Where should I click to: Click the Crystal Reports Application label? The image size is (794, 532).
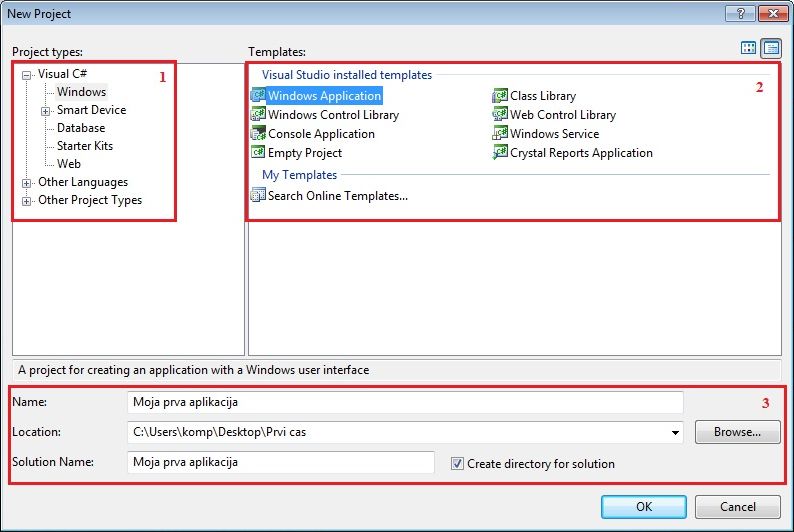click(581, 153)
